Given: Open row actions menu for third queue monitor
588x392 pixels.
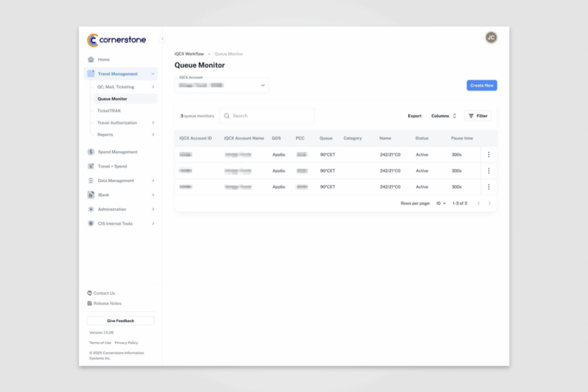Looking at the screenshot, I should pyautogui.click(x=489, y=187).
